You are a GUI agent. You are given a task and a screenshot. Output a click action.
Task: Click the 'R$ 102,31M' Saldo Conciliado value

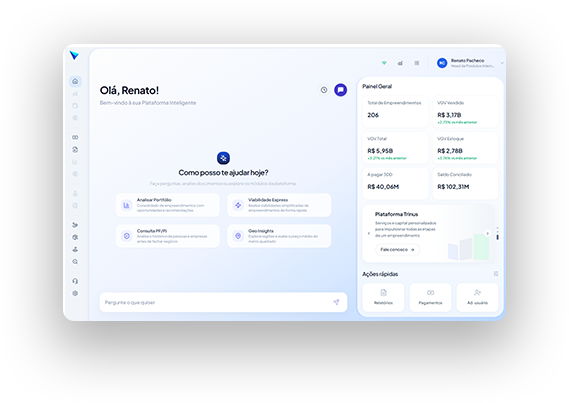453,187
